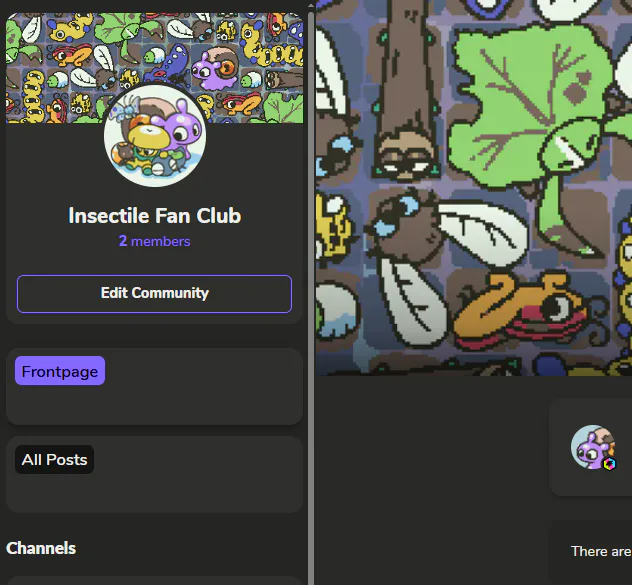Open the Edit Community button
The width and height of the screenshot is (632, 585).
(154, 294)
